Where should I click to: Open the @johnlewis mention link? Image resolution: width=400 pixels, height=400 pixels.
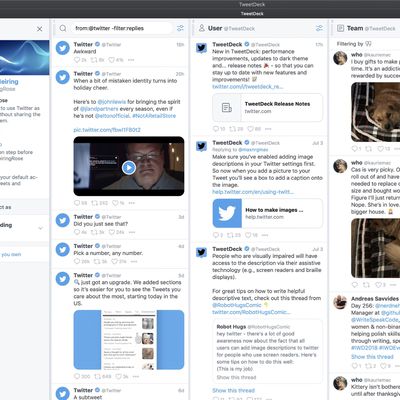(112, 102)
